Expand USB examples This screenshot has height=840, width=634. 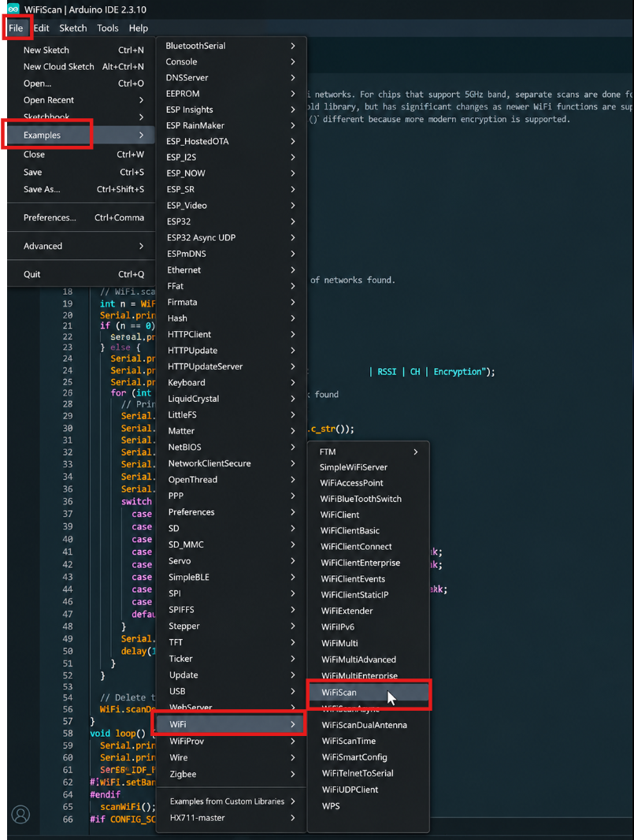click(x=231, y=691)
